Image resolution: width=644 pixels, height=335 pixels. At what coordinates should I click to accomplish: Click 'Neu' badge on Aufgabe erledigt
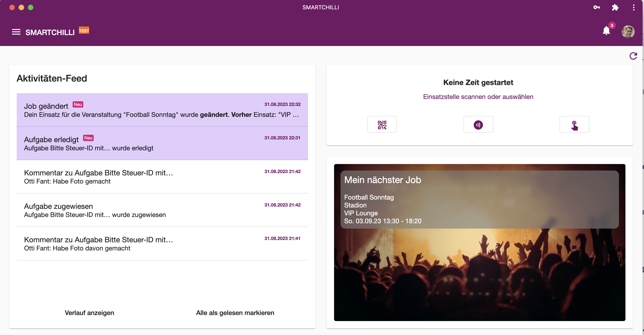coord(88,138)
